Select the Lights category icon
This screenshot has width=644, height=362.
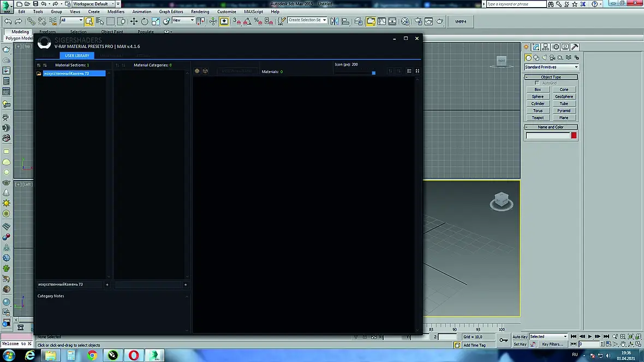click(545, 58)
